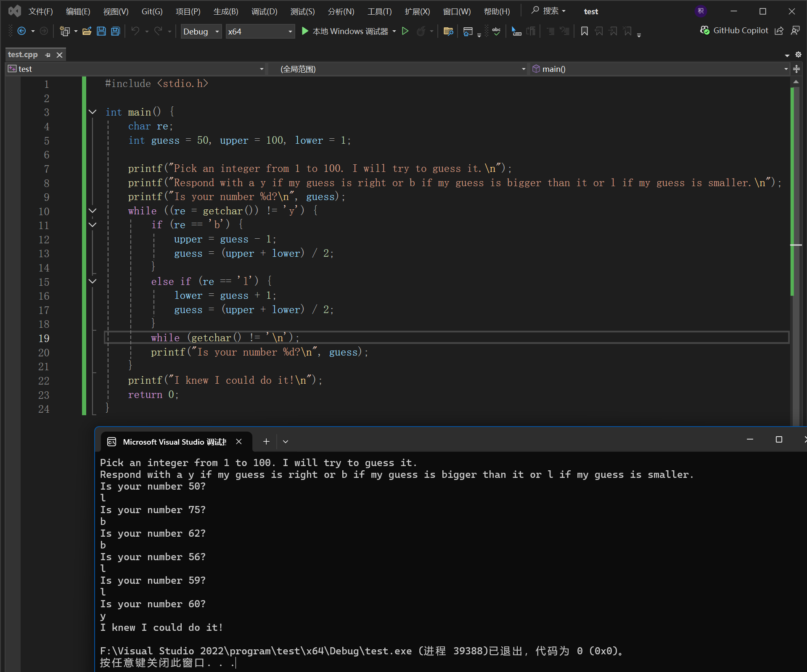This screenshot has width=807, height=672.
Task: Run with 本地 Windows 调试器 button
Action: (x=345, y=31)
